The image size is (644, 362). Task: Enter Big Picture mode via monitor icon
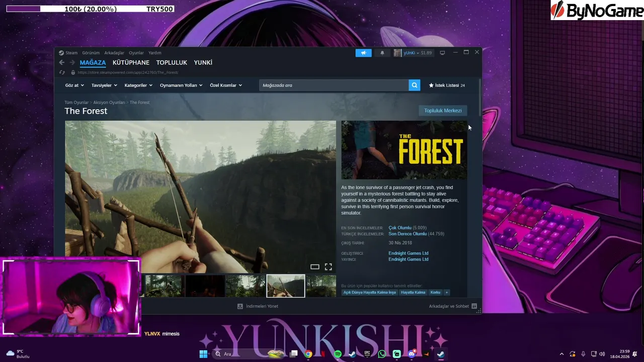[x=442, y=53]
